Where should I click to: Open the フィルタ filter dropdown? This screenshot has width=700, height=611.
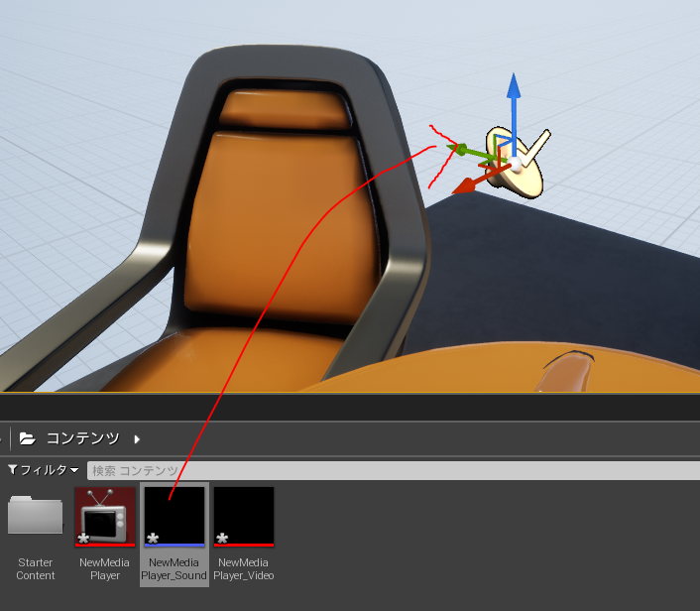[x=44, y=470]
